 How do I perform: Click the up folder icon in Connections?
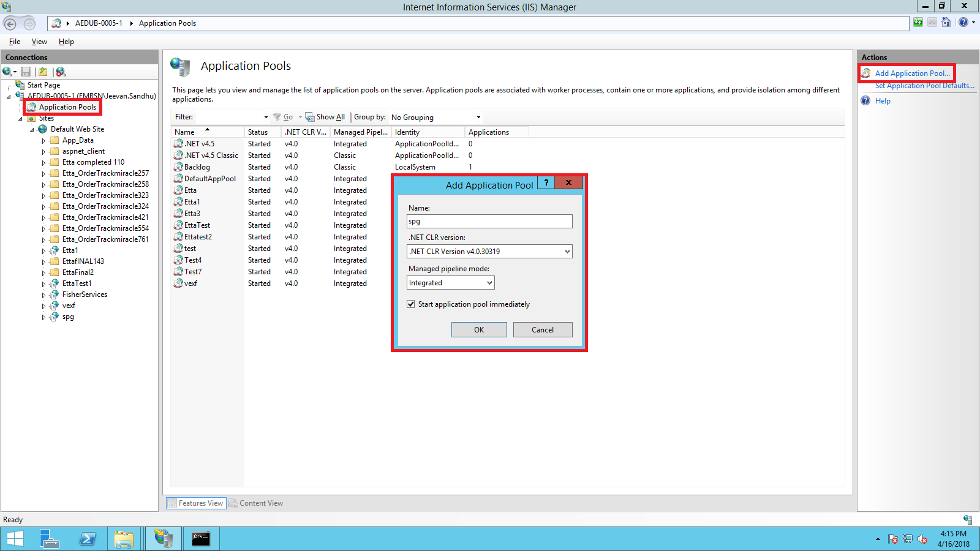tap(43, 72)
